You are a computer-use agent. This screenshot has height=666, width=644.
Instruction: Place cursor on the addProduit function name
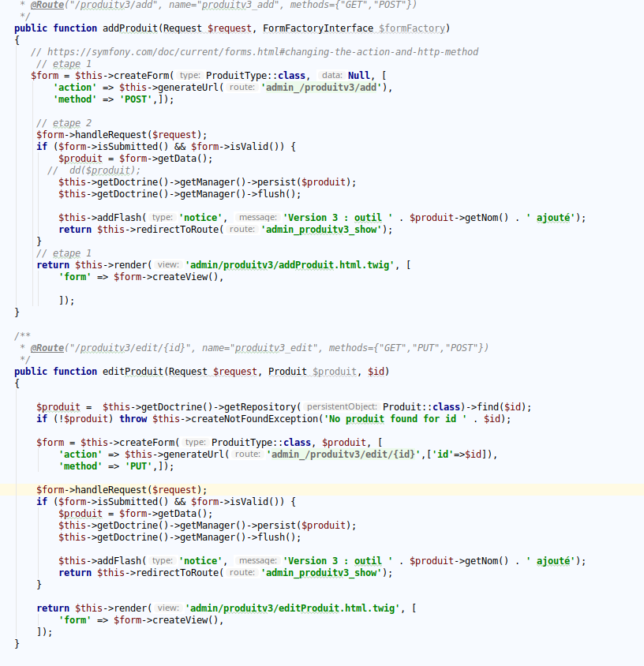[x=135, y=28]
